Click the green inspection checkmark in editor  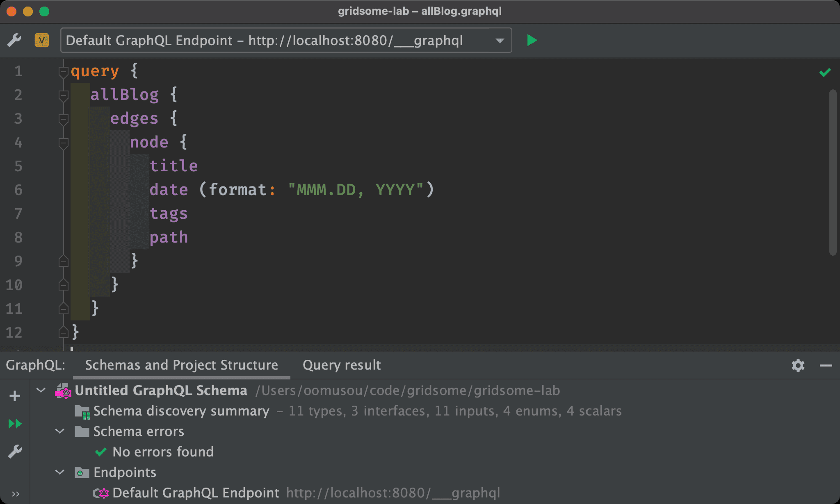(825, 73)
